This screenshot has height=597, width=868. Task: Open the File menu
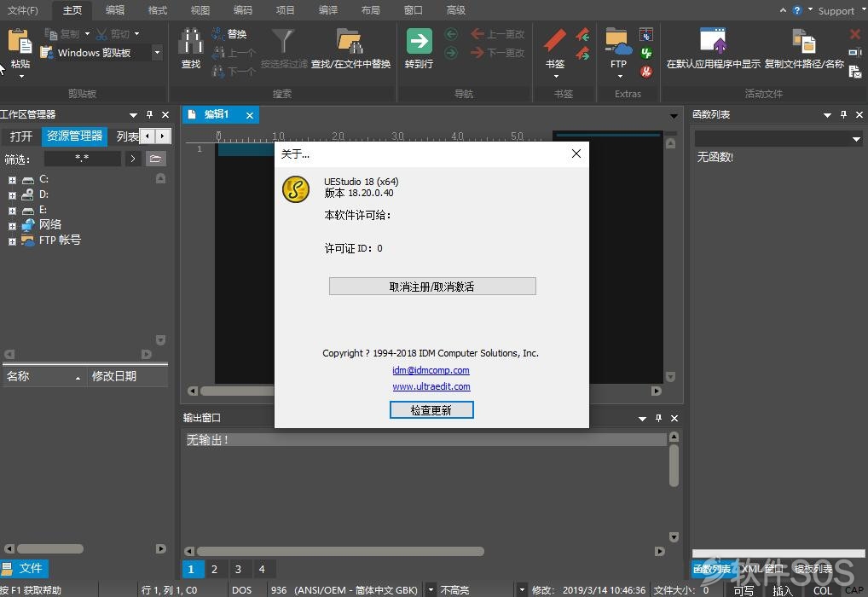pyautogui.click(x=23, y=10)
